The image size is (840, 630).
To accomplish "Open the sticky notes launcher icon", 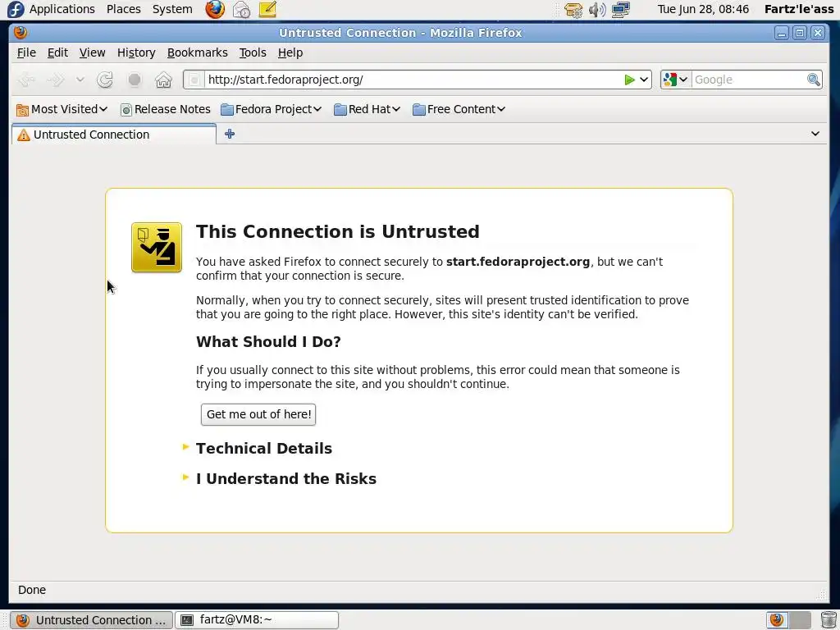I will pos(267,9).
